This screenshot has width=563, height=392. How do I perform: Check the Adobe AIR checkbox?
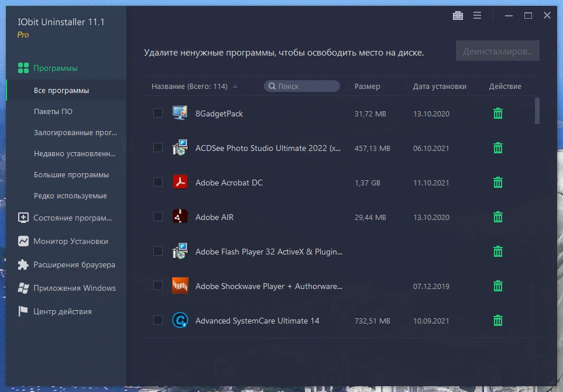click(158, 216)
